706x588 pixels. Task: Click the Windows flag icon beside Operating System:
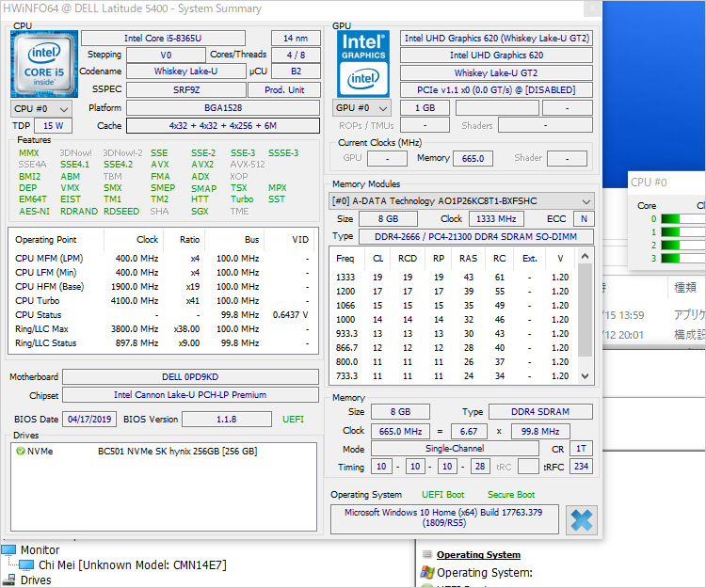[426, 572]
